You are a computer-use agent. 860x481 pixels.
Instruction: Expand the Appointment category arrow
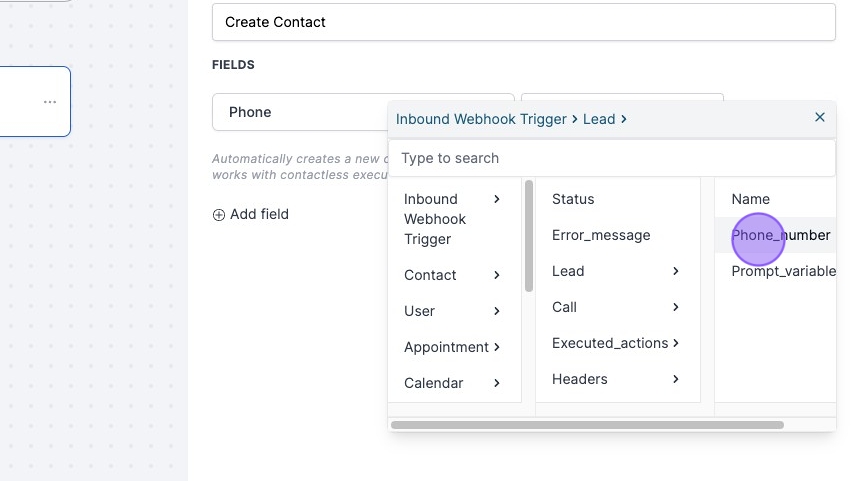click(x=497, y=347)
